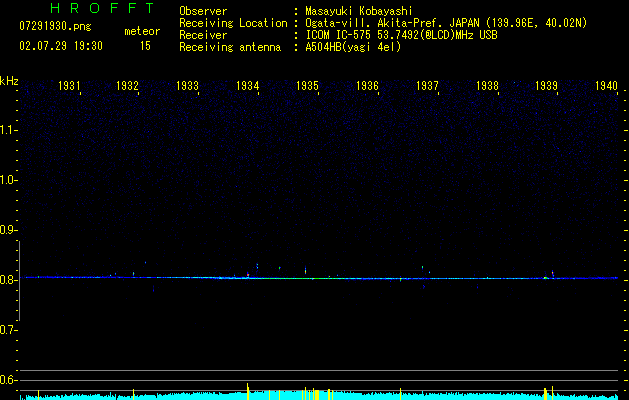The height and width of the screenshot is (400, 629).
Task: Click the Receiving Location label
Action: (233, 23)
